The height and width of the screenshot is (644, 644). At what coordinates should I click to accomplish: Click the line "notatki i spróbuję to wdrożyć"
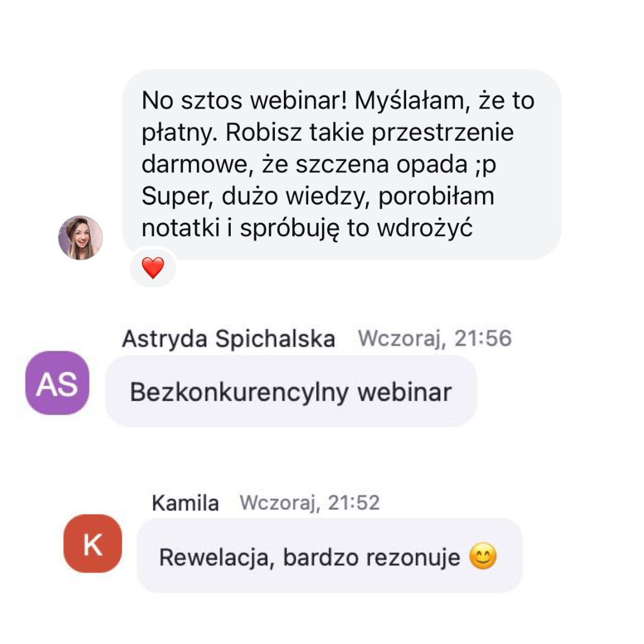tap(307, 228)
